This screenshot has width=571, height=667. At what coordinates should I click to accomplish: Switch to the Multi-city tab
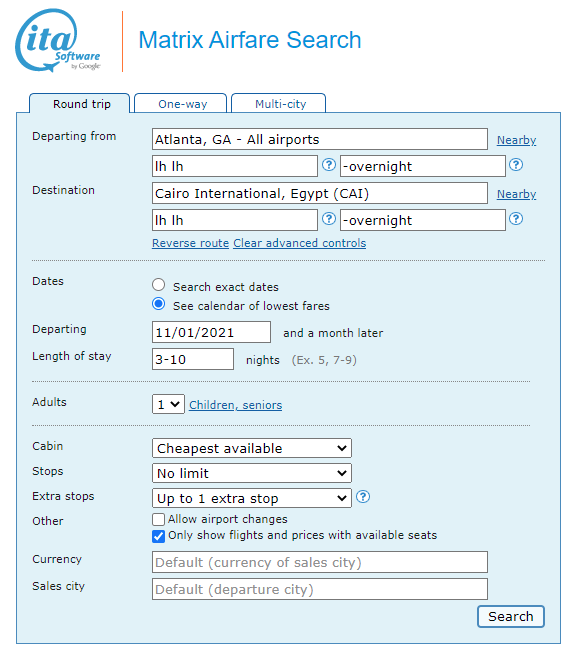tap(279, 103)
